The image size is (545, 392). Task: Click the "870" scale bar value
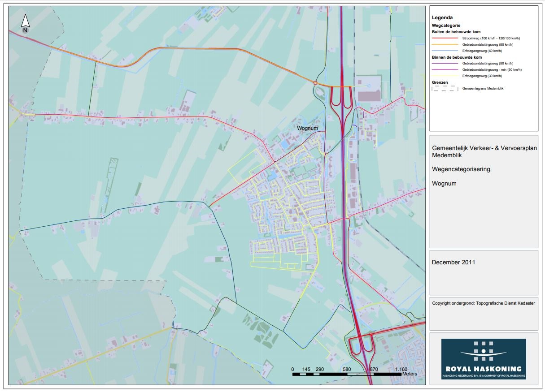[374, 369]
